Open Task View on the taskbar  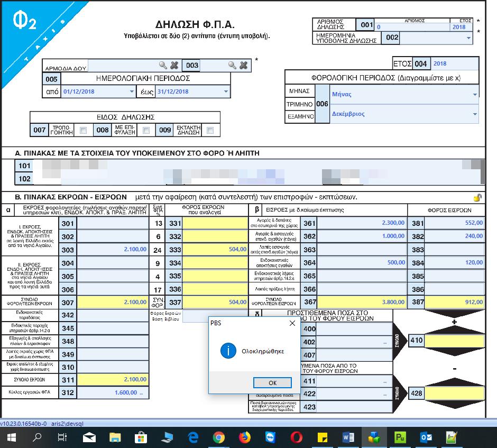(x=62, y=438)
